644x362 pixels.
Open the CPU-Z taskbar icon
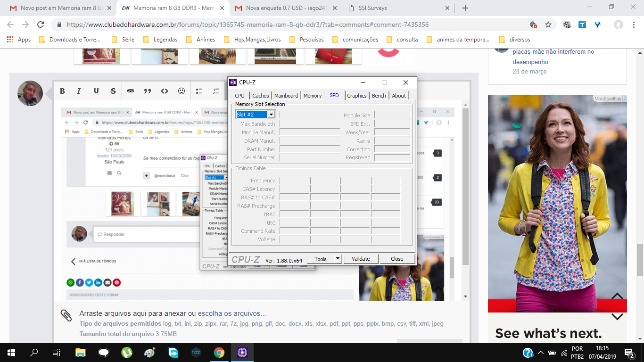(242, 352)
